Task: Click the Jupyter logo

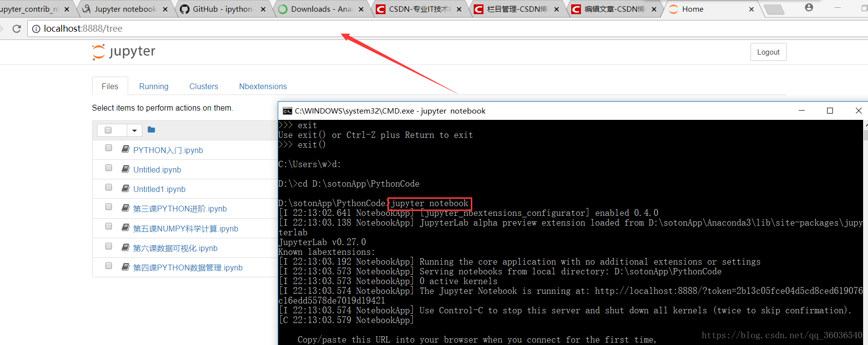Action: (x=124, y=52)
